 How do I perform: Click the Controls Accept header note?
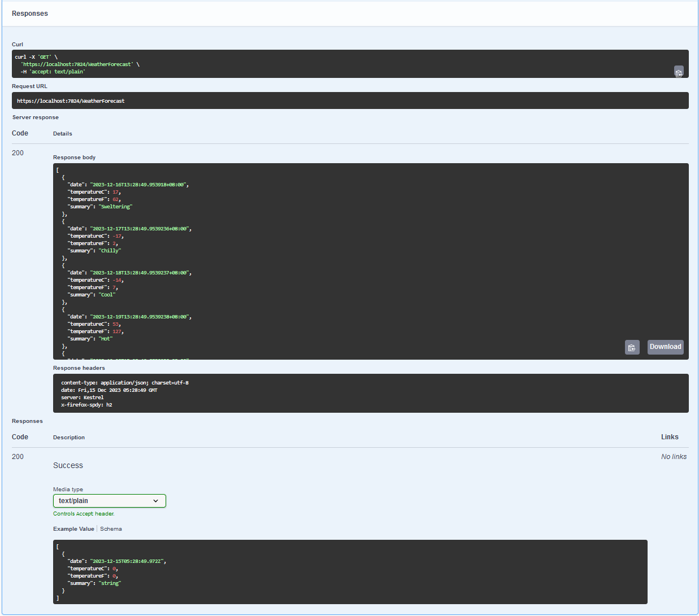click(84, 514)
